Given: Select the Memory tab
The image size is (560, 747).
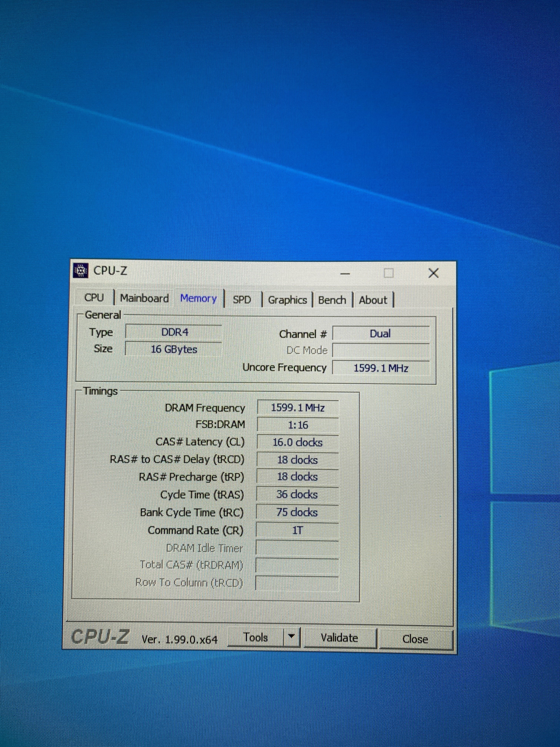Looking at the screenshot, I should click(199, 298).
